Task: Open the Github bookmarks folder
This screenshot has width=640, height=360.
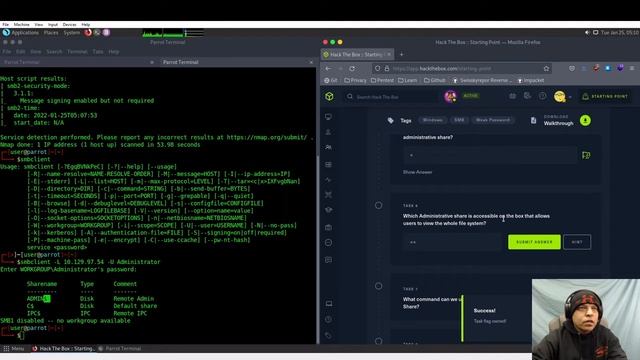Action: coord(434,80)
